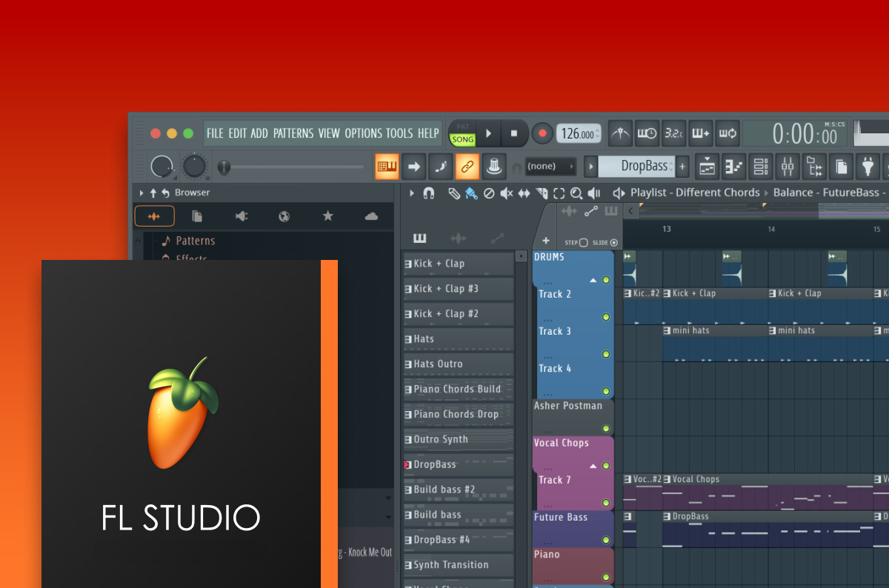Click arrow left of DropBass selector

coord(590,167)
